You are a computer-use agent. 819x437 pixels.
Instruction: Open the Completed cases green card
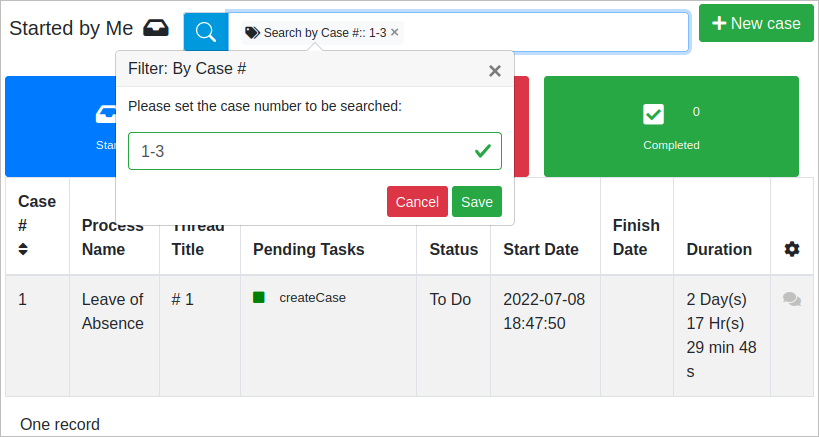click(x=671, y=127)
